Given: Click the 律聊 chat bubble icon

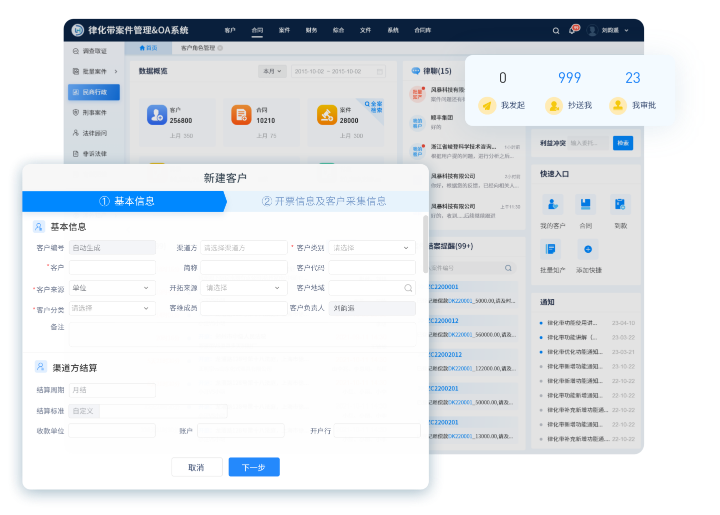Looking at the screenshot, I should pyautogui.click(x=416, y=71).
